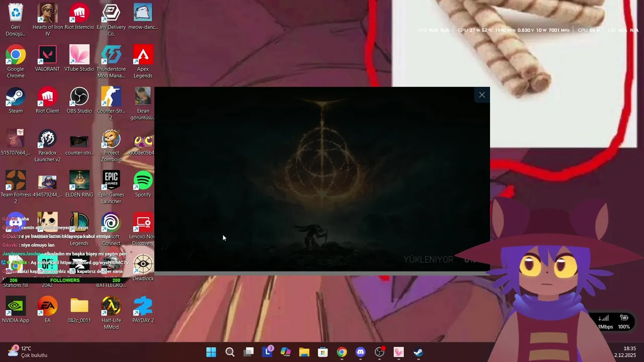The image size is (644, 362).
Task: Select the counter-stri image file
Action: (79, 142)
